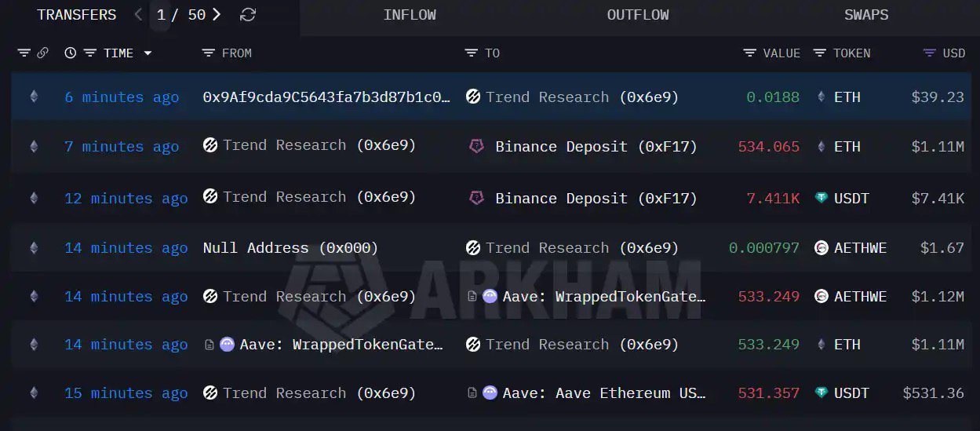The image size is (980, 431).
Task: Open the TO column filter
Action: [x=471, y=53]
